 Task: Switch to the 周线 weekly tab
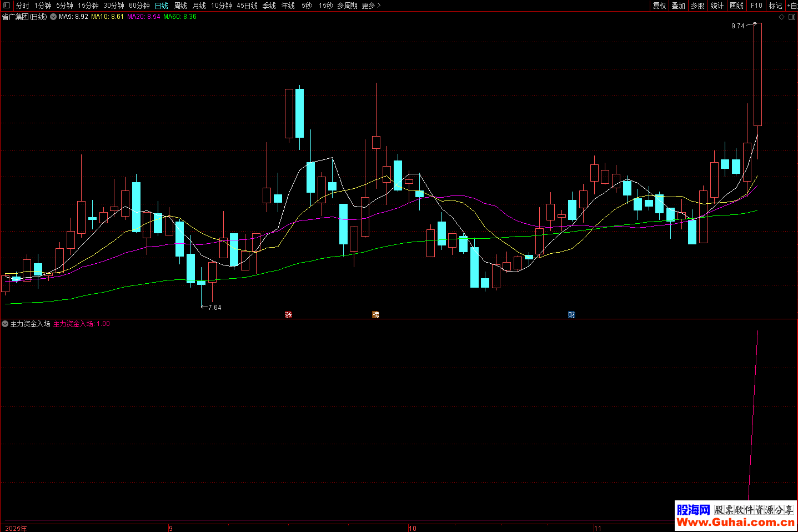point(180,6)
